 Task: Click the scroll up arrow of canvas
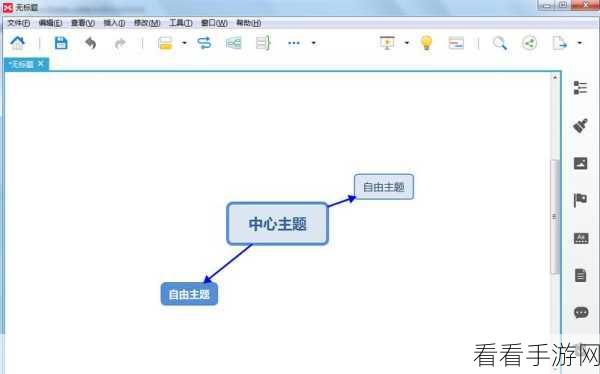point(555,77)
